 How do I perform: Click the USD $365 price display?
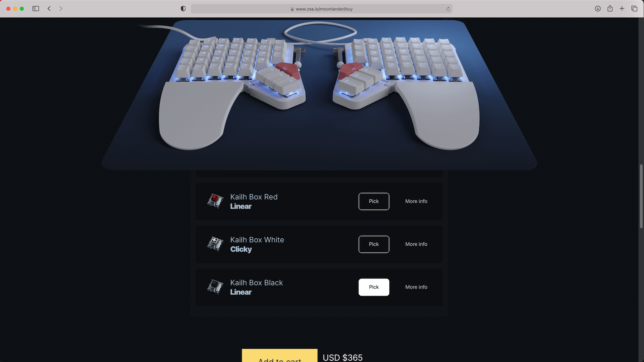[342, 357]
